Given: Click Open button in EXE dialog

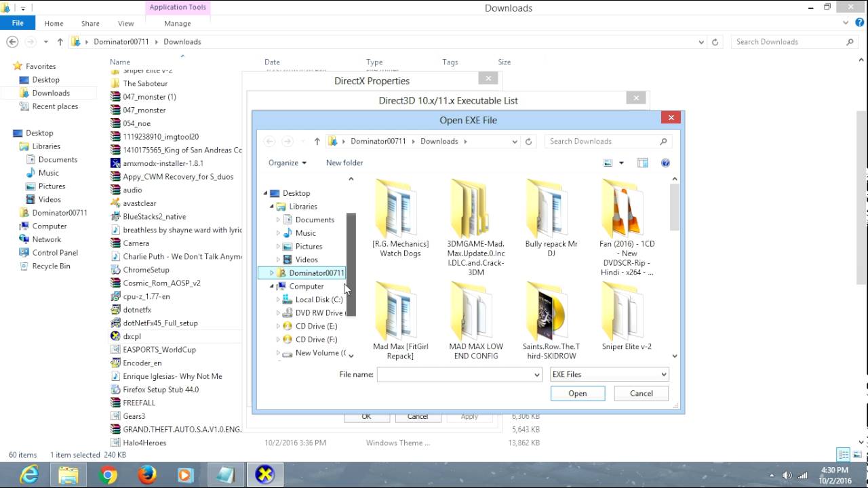Looking at the screenshot, I should click(578, 393).
